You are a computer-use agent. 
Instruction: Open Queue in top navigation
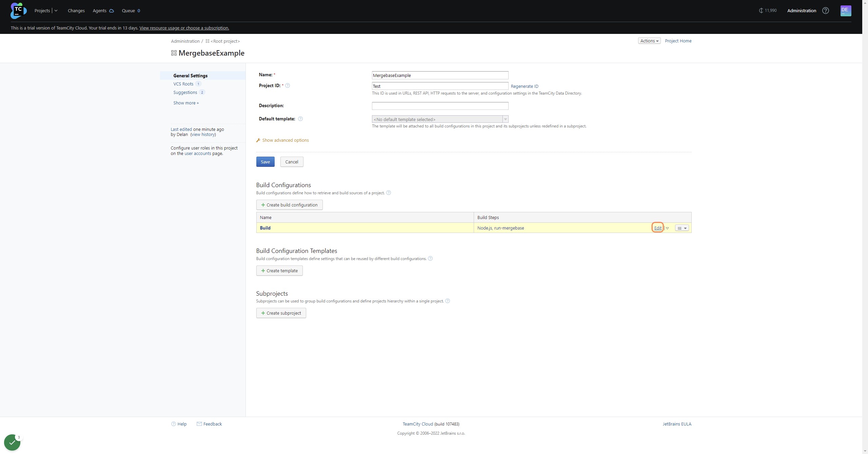[x=131, y=11]
